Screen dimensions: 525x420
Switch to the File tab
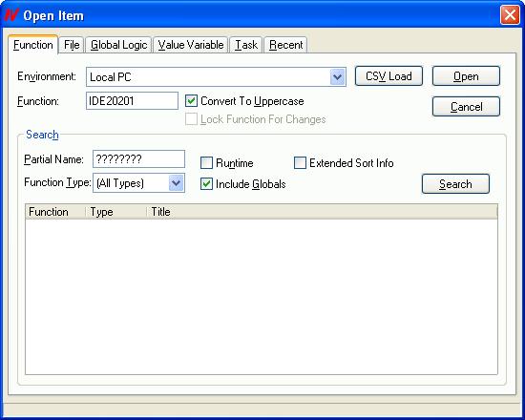72,45
